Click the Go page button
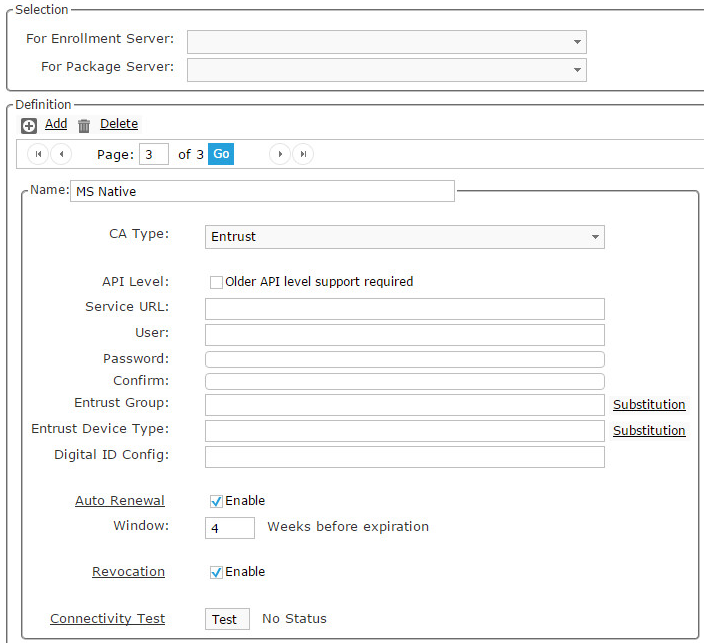The image size is (704, 643). click(x=221, y=154)
